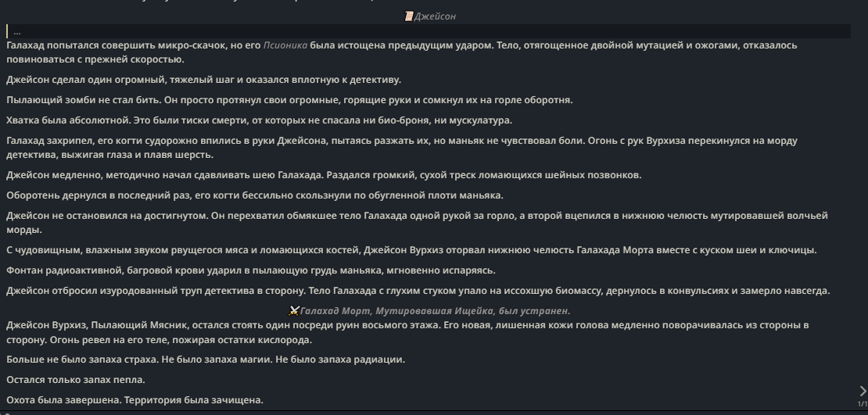Click paragraph beginning 'Галахад захрипел'
868x415 pixels.
pos(402,147)
